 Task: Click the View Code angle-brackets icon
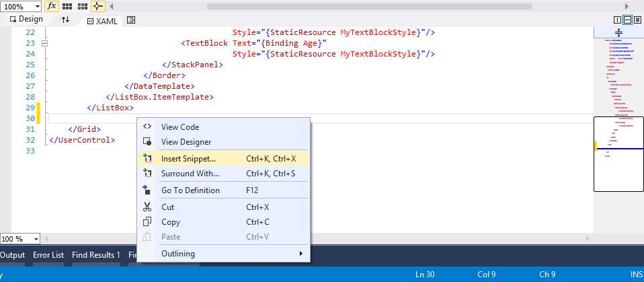tap(147, 127)
